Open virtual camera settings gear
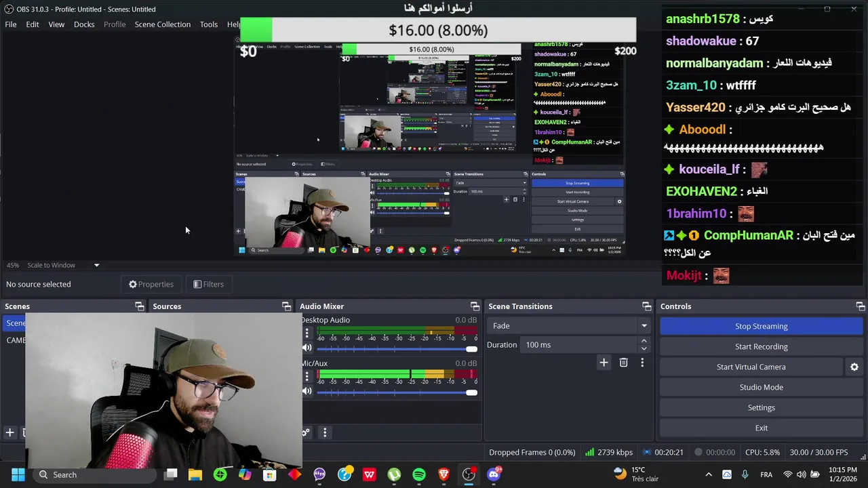 [x=854, y=367]
